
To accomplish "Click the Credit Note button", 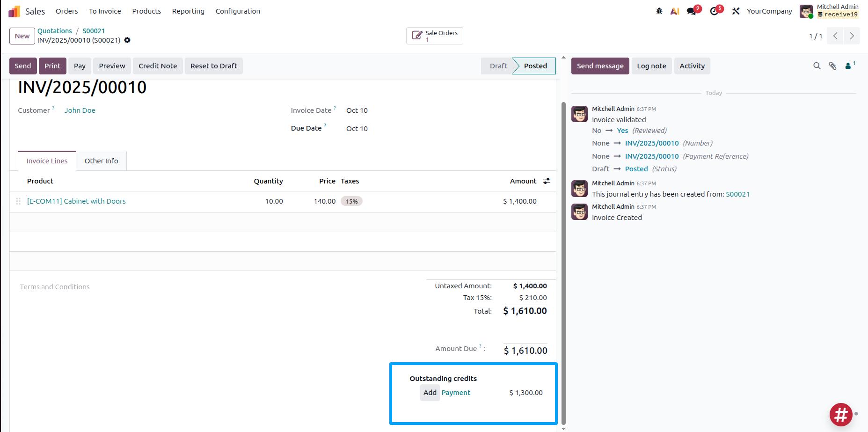I will [x=158, y=66].
